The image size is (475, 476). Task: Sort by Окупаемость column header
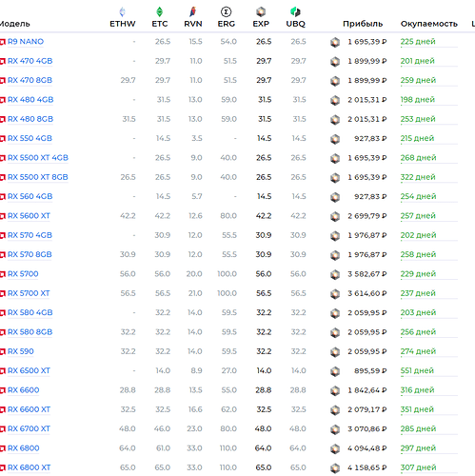pyautogui.click(x=429, y=24)
